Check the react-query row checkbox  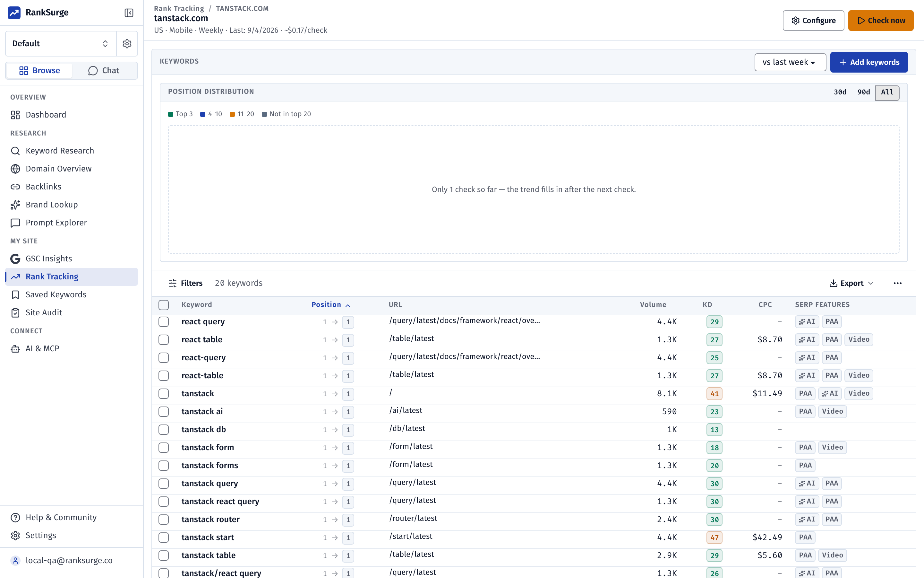point(164,357)
